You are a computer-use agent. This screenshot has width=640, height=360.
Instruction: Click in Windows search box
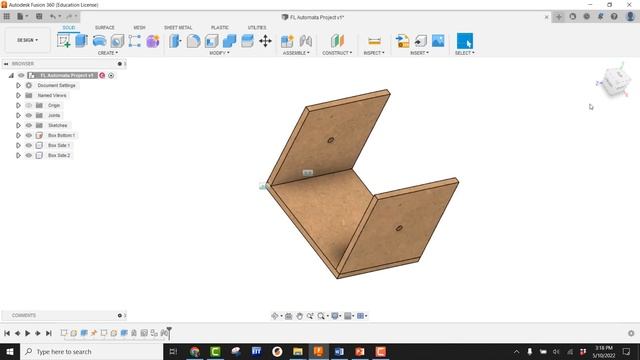point(92,351)
